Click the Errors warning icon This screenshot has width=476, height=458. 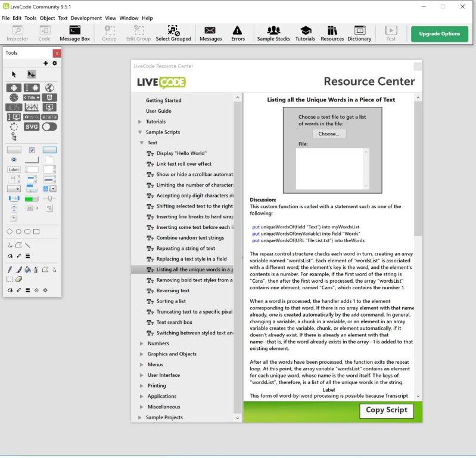pyautogui.click(x=238, y=33)
